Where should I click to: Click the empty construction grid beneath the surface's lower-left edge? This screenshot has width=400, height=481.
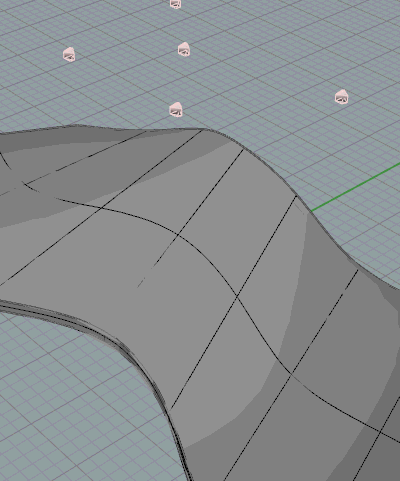click(x=67, y=400)
